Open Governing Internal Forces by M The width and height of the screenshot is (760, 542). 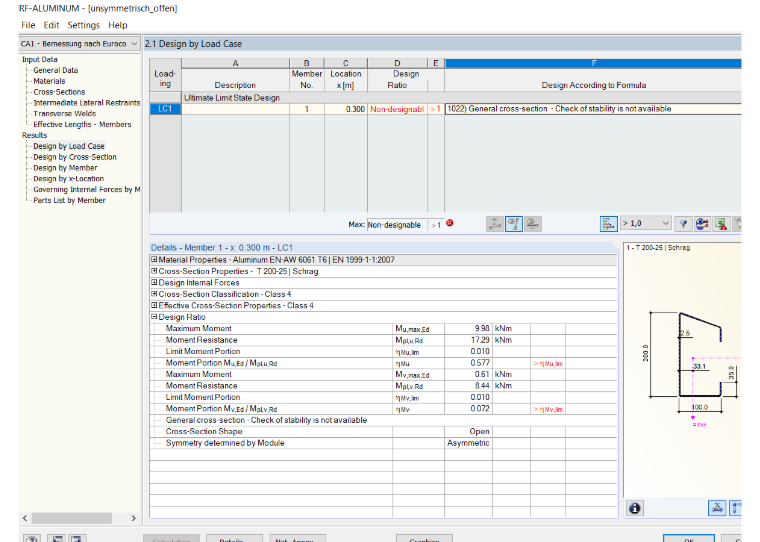(x=87, y=190)
